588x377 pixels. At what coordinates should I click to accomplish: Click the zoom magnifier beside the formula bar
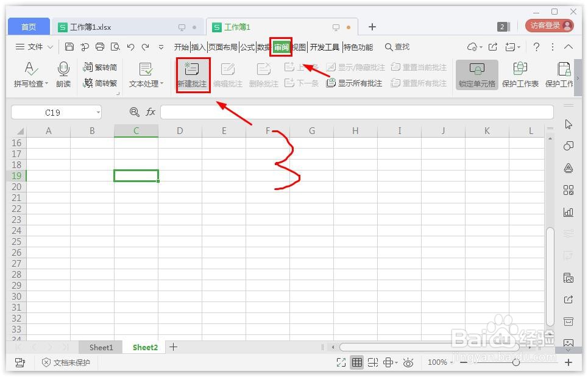(x=134, y=111)
